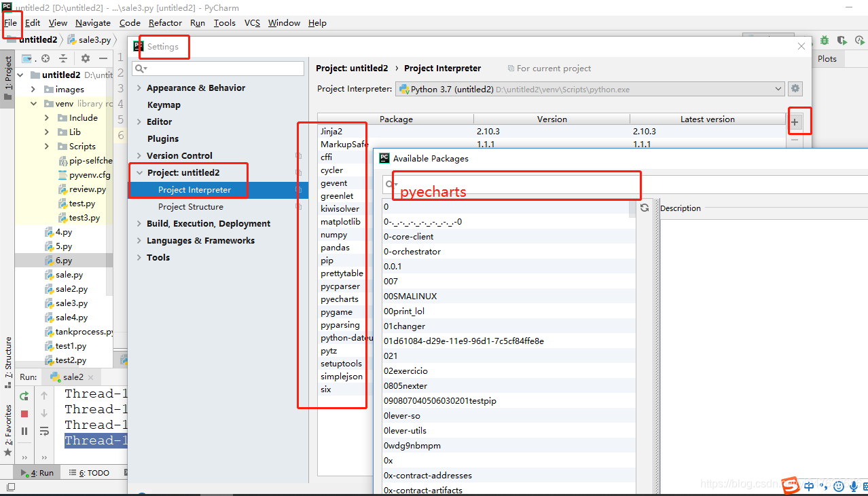Open the Plots tab
The height and width of the screenshot is (496, 868).
(827, 58)
